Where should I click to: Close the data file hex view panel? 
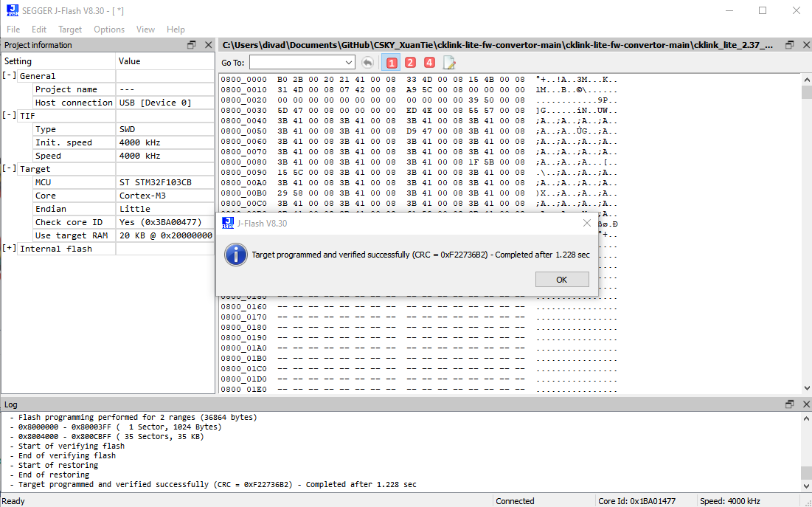click(x=806, y=45)
